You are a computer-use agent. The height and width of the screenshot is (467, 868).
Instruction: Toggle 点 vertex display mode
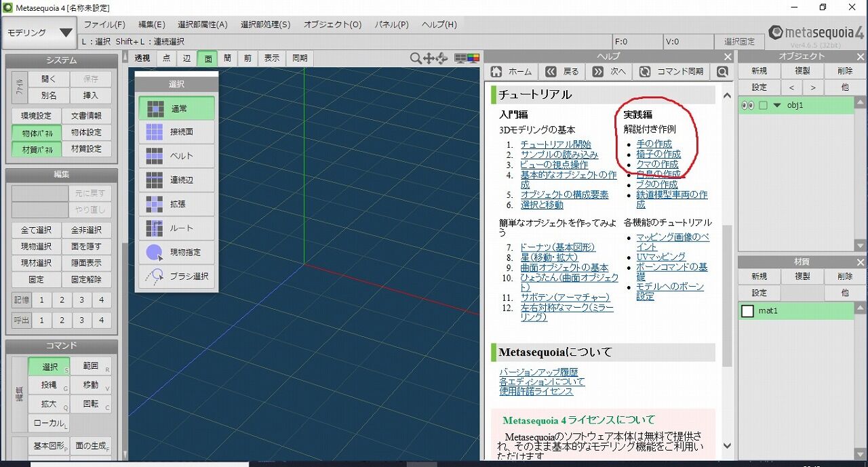pyautogui.click(x=166, y=58)
